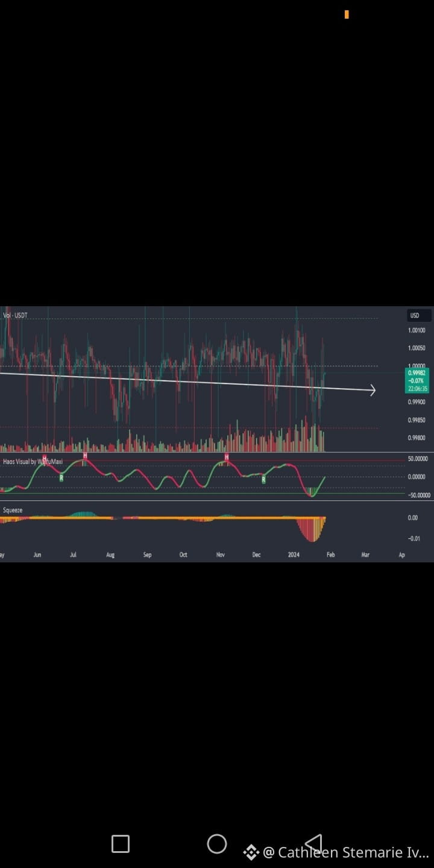Tap the Android back triangle button
434x868 pixels.
313,844
